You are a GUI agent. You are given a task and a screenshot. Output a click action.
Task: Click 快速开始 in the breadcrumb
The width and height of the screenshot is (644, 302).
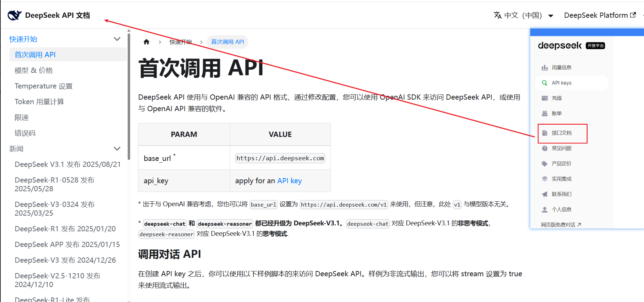tap(181, 42)
